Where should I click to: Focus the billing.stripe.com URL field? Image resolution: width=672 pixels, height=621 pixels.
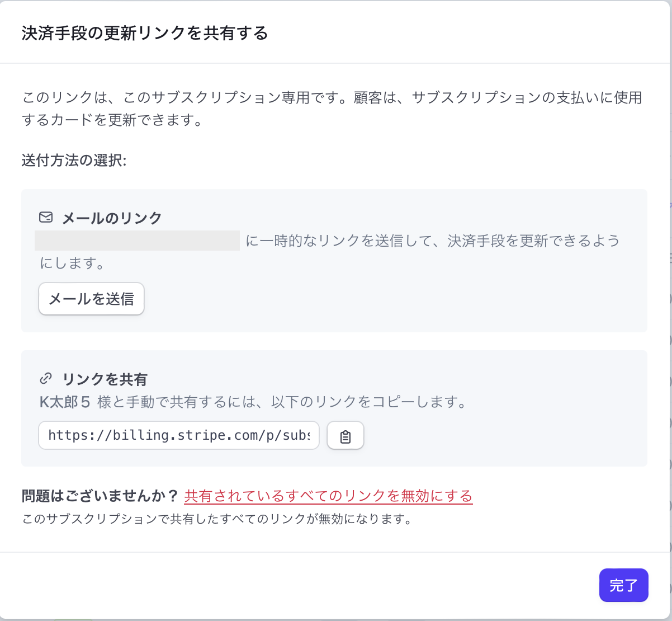click(x=179, y=436)
